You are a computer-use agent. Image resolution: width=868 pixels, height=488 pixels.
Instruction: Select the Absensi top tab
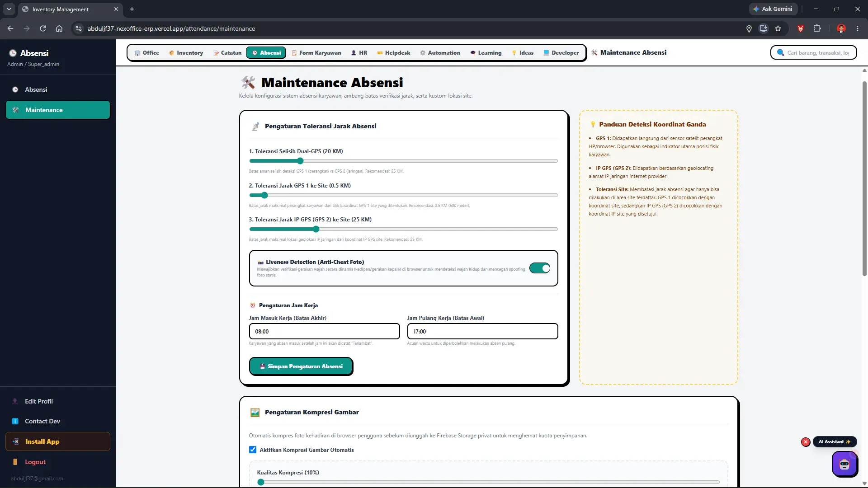click(266, 52)
